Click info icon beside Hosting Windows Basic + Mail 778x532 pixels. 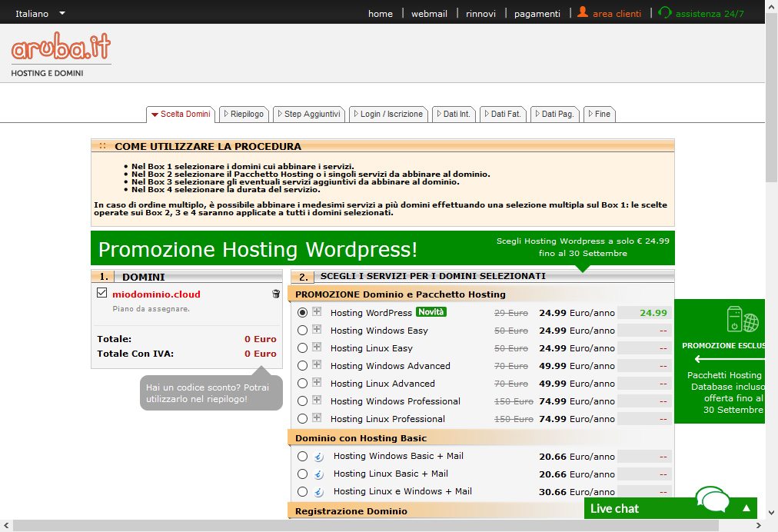click(x=319, y=457)
